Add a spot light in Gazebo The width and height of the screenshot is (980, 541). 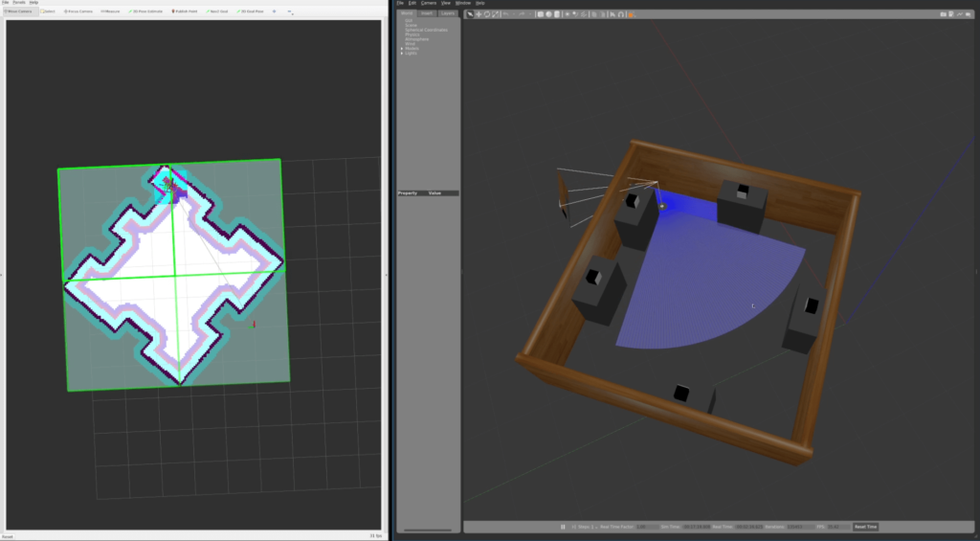[575, 14]
